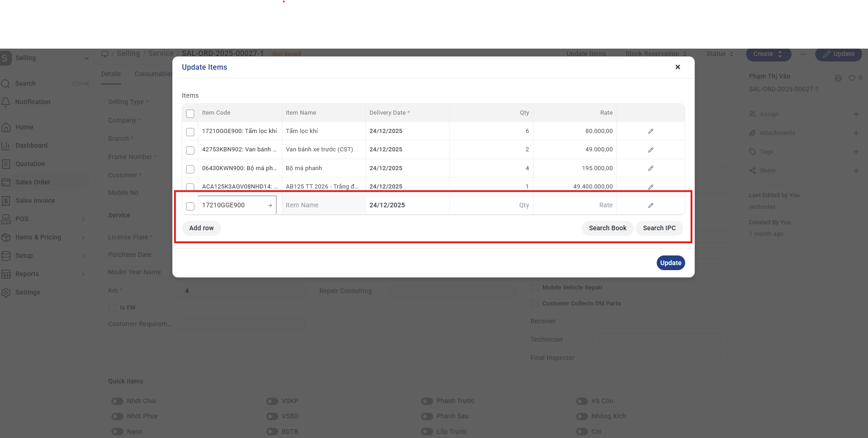Close the Update Items dialog
This screenshot has height=438, width=868.
pyautogui.click(x=677, y=67)
